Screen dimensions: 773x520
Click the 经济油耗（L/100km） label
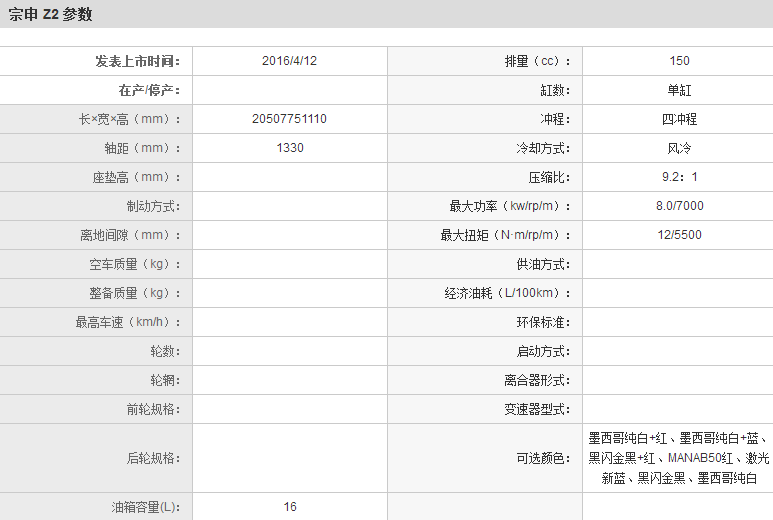(x=509, y=293)
